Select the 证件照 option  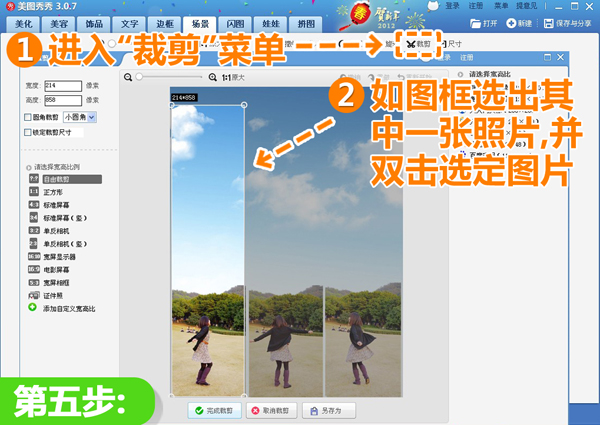(53, 296)
